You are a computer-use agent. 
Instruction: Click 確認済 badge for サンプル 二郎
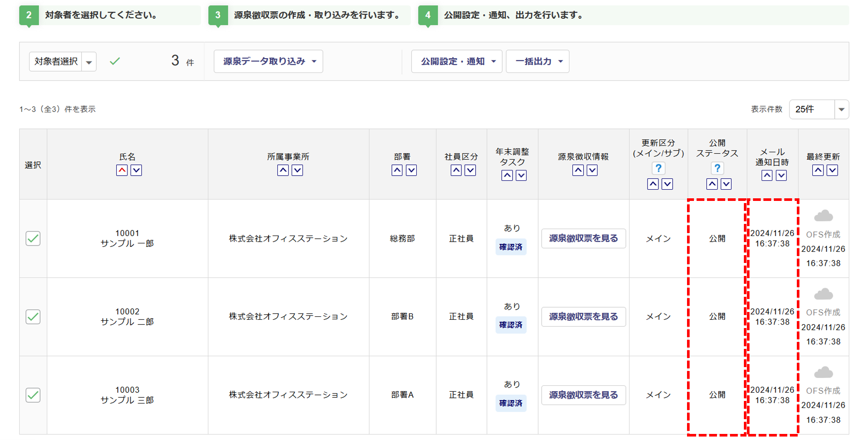point(511,325)
